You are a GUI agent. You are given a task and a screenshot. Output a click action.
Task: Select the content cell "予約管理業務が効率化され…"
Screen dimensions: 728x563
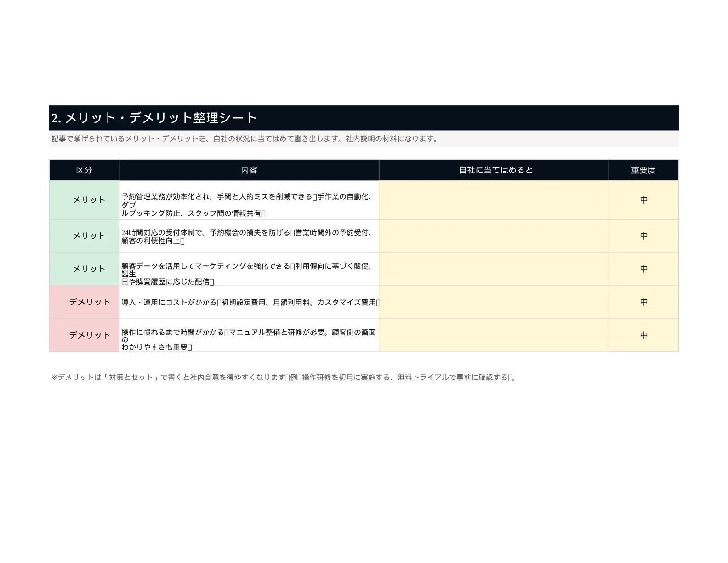[x=249, y=200]
